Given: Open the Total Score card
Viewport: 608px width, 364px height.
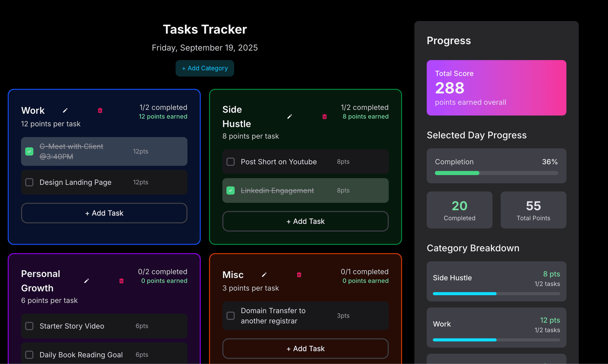Looking at the screenshot, I should [497, 88].
